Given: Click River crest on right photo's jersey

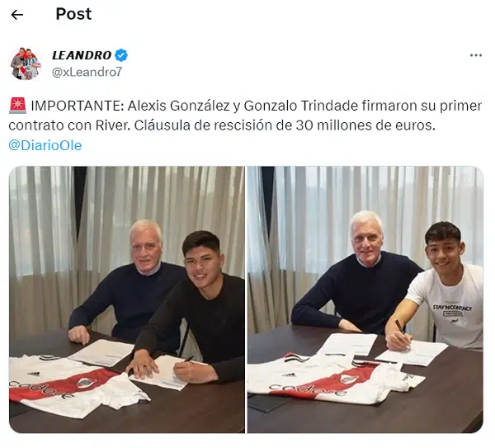Looking at the screenshot, I should (348, 379).
